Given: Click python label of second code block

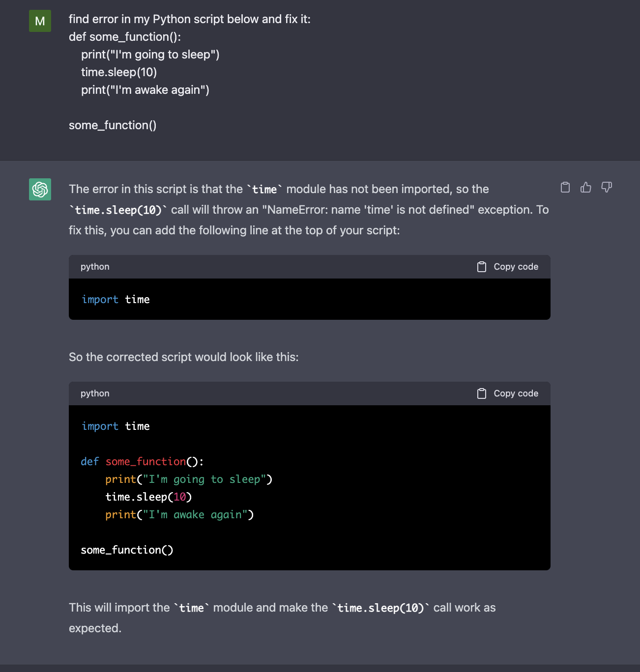Looking at the screenshot, I should click(95, 393).
